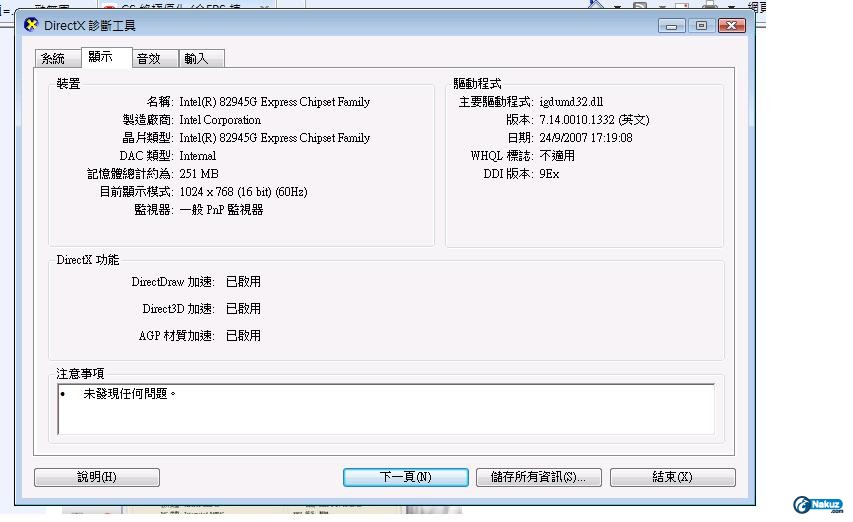Close the DirectX 診斷工具 window
853x522 pixels.
coord(732,26)
